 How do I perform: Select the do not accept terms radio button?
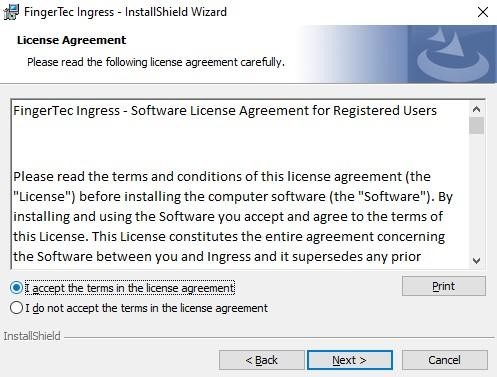coord(16,308)
